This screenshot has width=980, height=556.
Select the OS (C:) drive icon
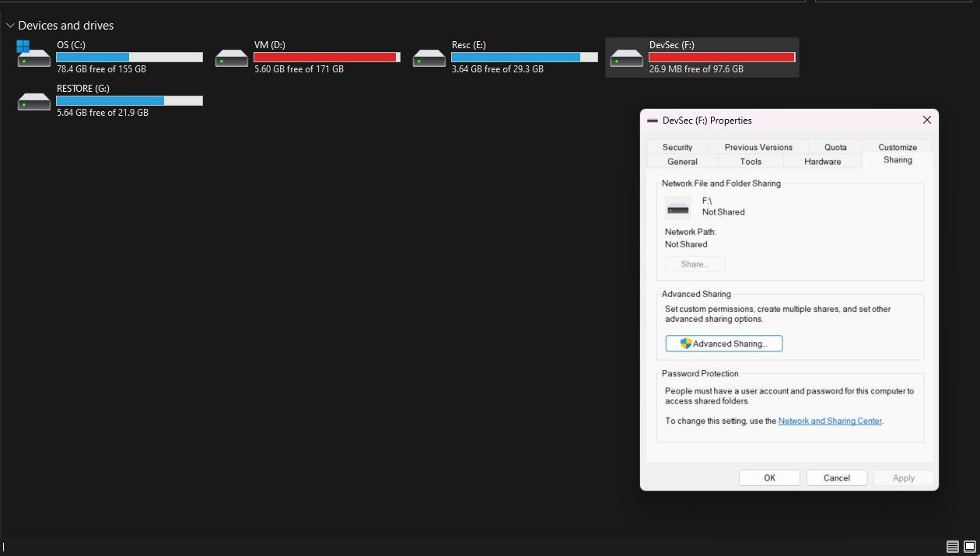pyautogui.click(x=33, y=56)
